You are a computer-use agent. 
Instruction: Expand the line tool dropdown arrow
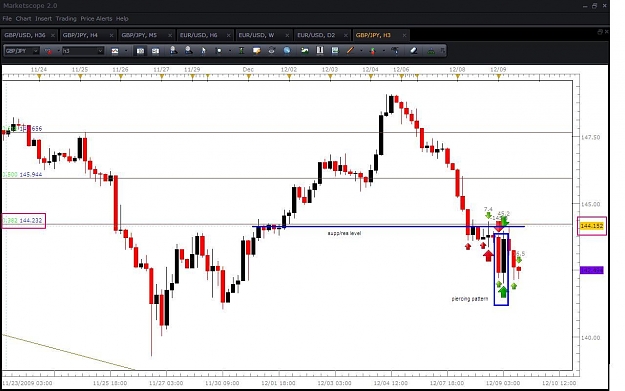[361, 51]
